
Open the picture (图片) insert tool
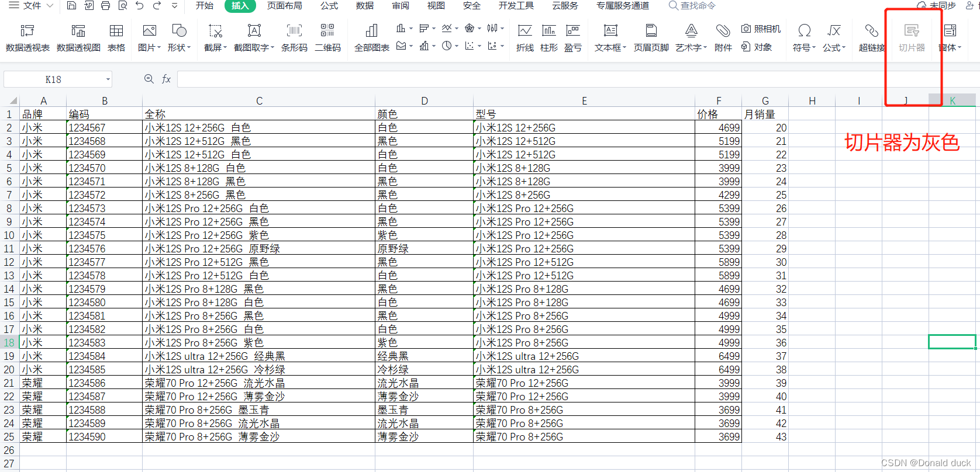tap(150, 38)
